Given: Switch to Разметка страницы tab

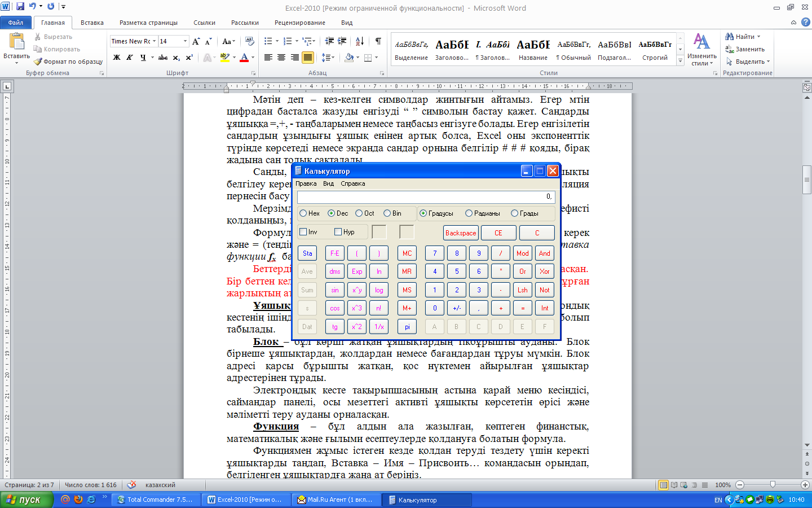Looking at the screenshot, I should pos(148,23).
